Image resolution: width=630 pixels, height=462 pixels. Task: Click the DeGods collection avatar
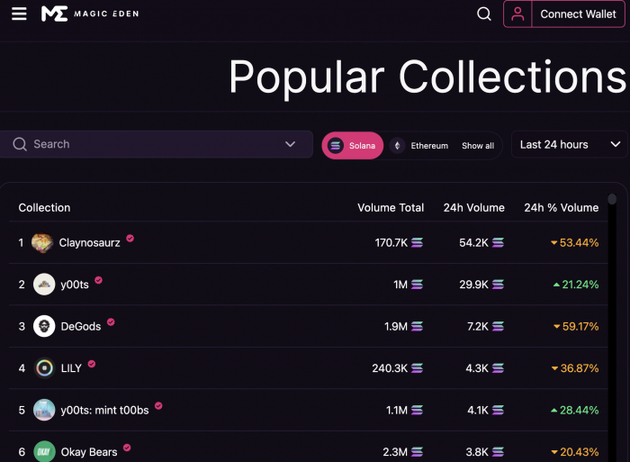coord(44,326)
